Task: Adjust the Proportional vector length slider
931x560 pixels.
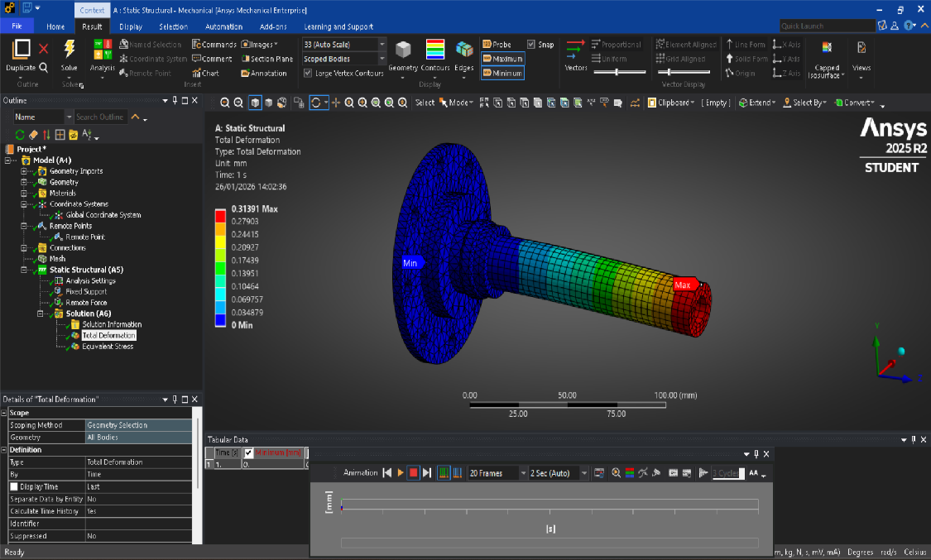Action: point(617,73)
